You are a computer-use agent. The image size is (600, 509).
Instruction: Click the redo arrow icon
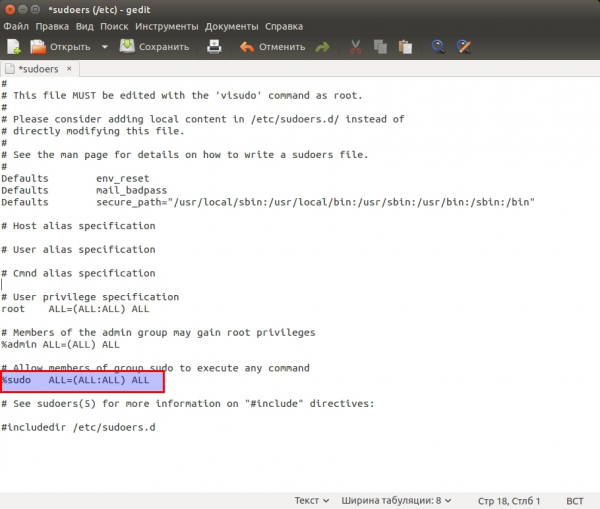pyautogui.click(x=322, y=46)
